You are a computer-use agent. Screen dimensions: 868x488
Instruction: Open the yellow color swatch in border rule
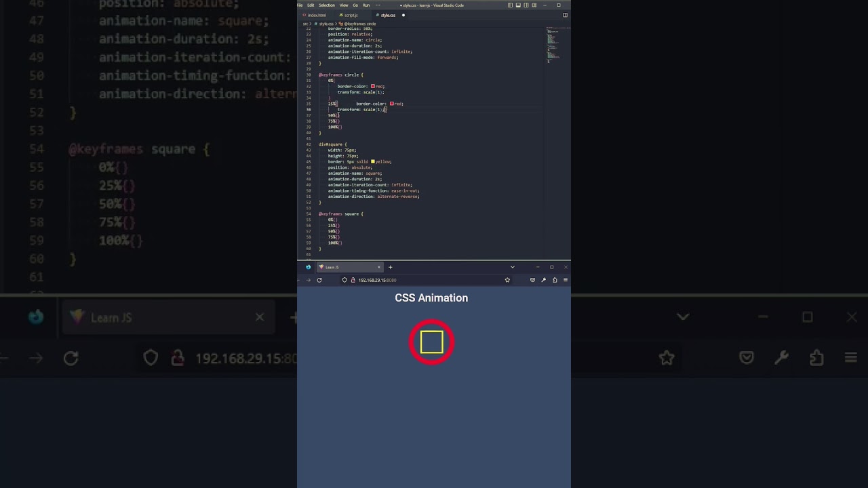point(373,162)
